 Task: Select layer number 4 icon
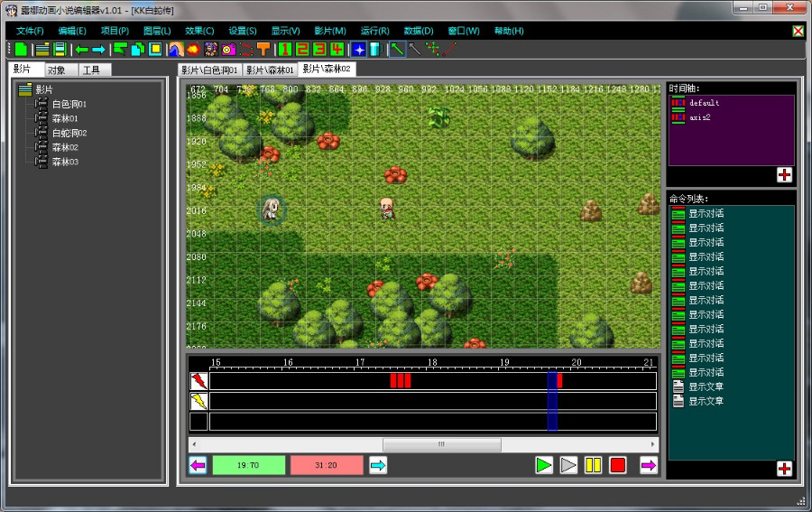[x=337, y=50]
